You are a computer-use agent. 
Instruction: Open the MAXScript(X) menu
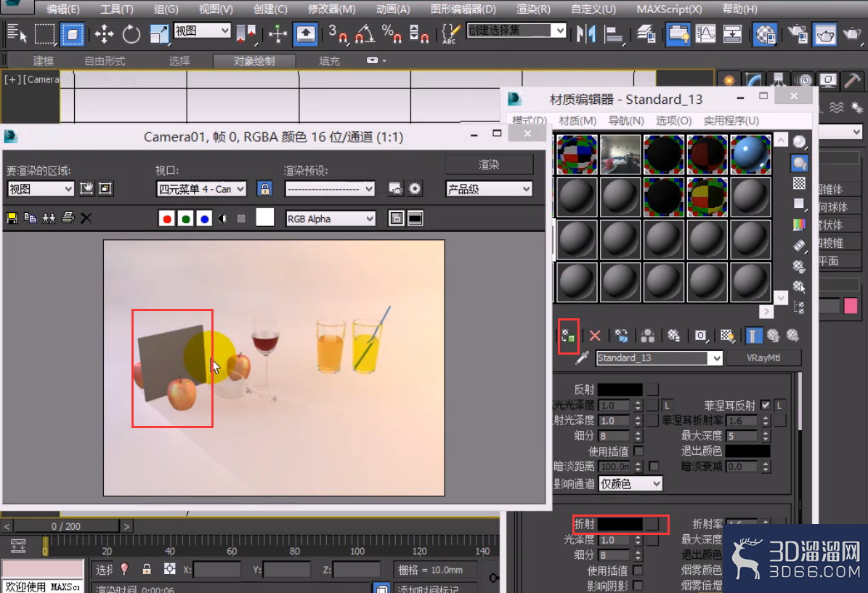pos(669,9)
